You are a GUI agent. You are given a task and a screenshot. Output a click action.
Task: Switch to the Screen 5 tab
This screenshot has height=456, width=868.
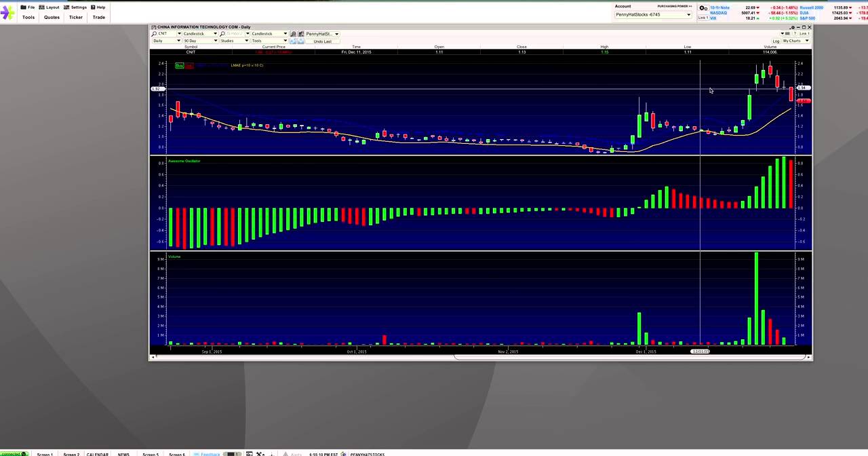(x=151, y=454)
